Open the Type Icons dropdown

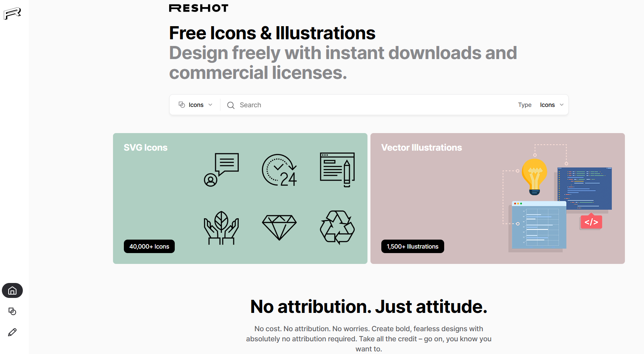(552, 105)
